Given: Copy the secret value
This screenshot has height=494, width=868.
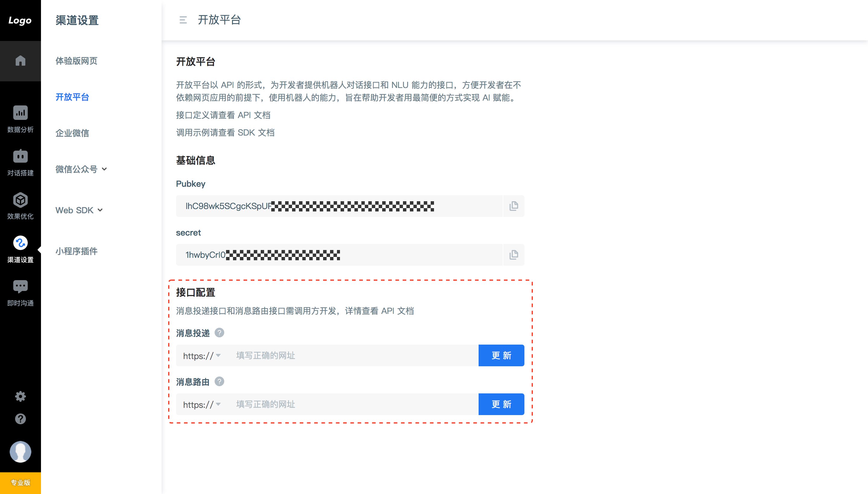Looking at the screenshot, I should [x=514, y=255].
